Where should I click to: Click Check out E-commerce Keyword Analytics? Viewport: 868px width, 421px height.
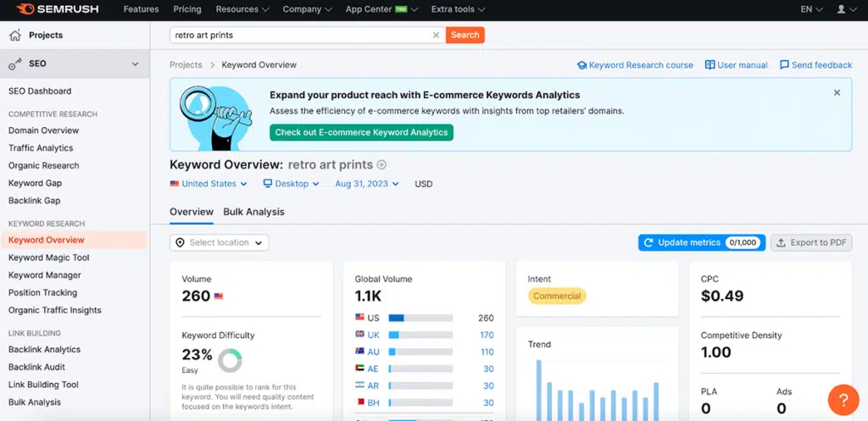click(361, 132)
